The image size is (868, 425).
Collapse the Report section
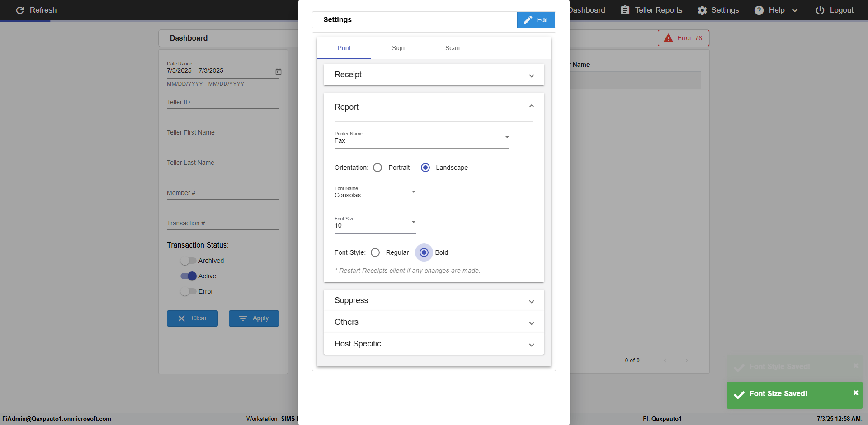point(434,107)
